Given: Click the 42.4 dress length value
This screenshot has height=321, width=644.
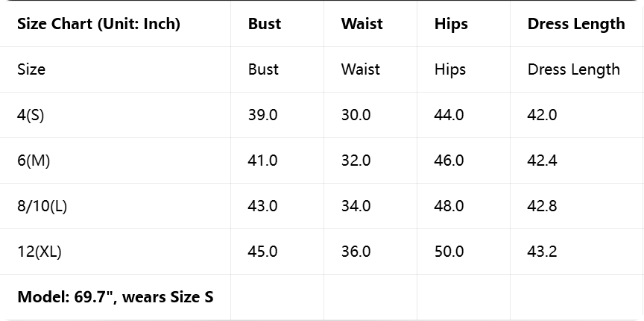Looking at the screenshot, I should pyautogui.click(x=542, y=160).
